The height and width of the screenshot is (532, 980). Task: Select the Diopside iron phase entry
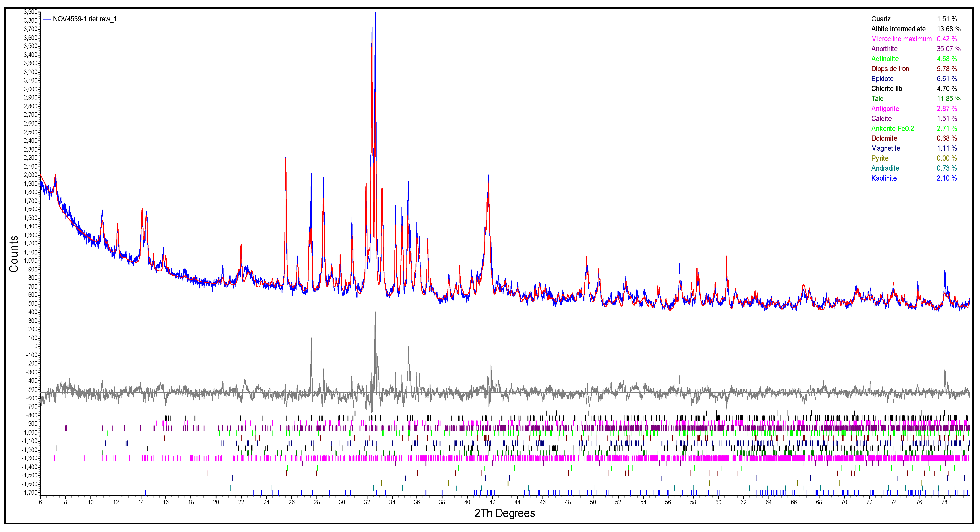[890, 69]
